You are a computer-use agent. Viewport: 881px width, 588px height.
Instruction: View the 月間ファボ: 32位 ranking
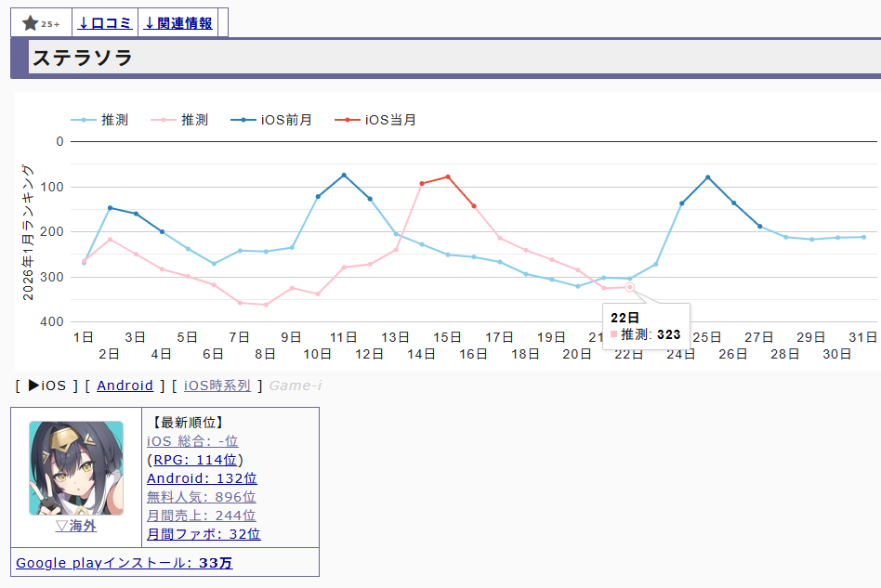tap(204, 534)
